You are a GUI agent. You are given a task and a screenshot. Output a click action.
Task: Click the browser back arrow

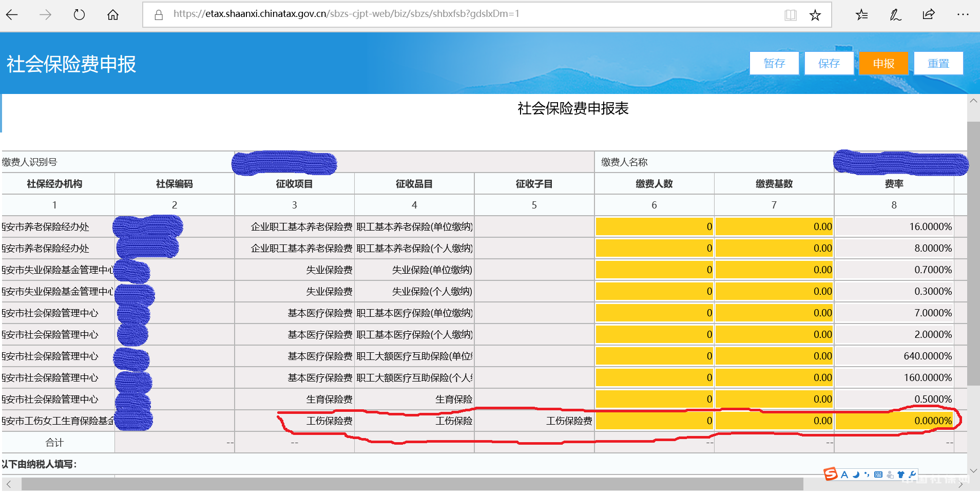pos(12,15)
